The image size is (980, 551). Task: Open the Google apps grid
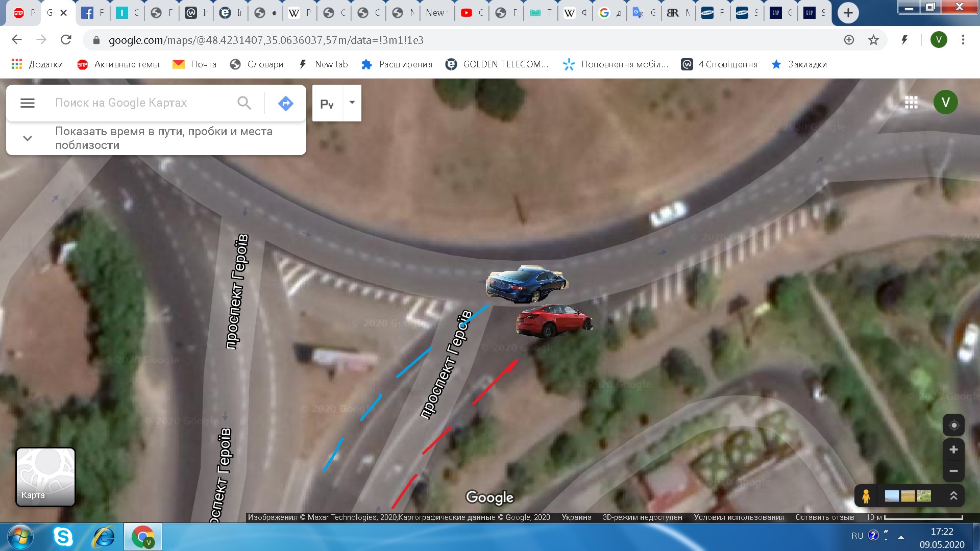pyautogui.click(x=911, y=103)
